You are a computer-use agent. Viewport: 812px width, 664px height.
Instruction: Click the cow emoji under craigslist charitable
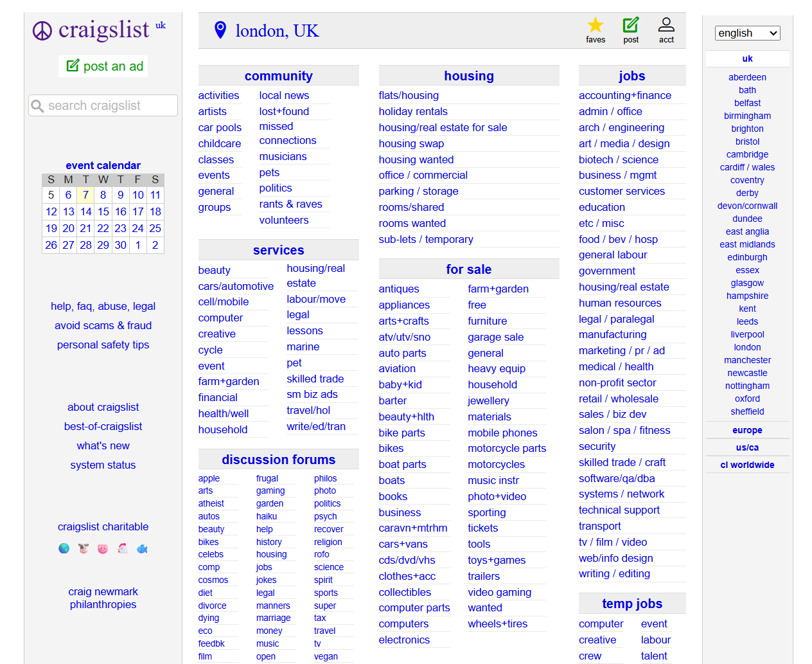tap(84, 548)
